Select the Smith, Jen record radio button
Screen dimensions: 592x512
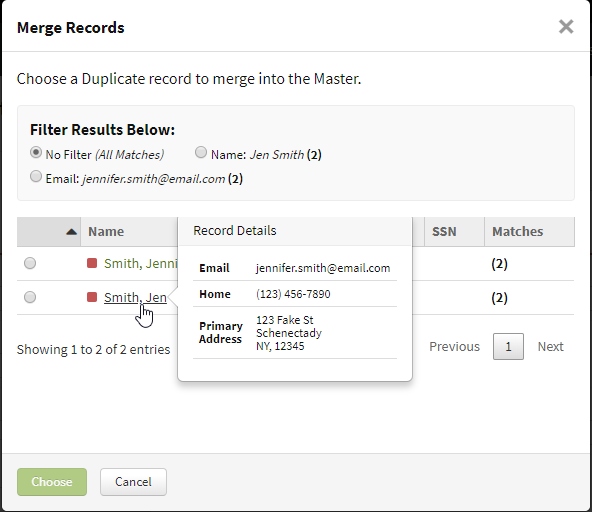pos(30,297)
